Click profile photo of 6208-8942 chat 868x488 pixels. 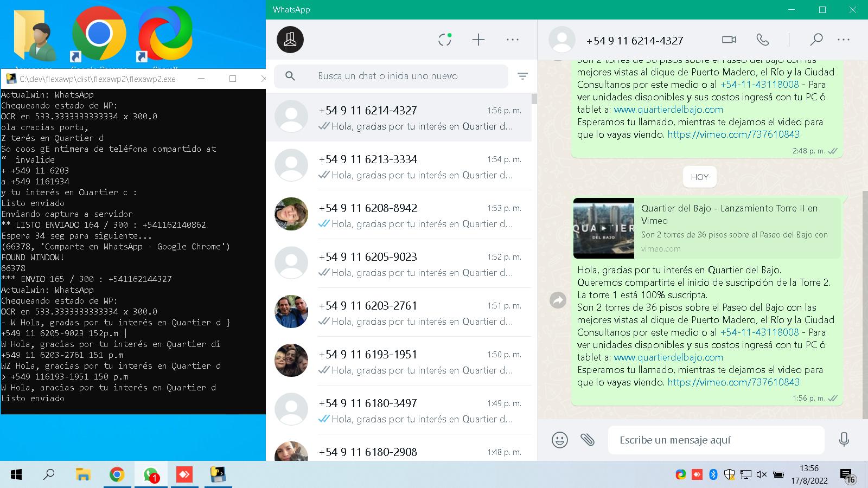point(291,214)
